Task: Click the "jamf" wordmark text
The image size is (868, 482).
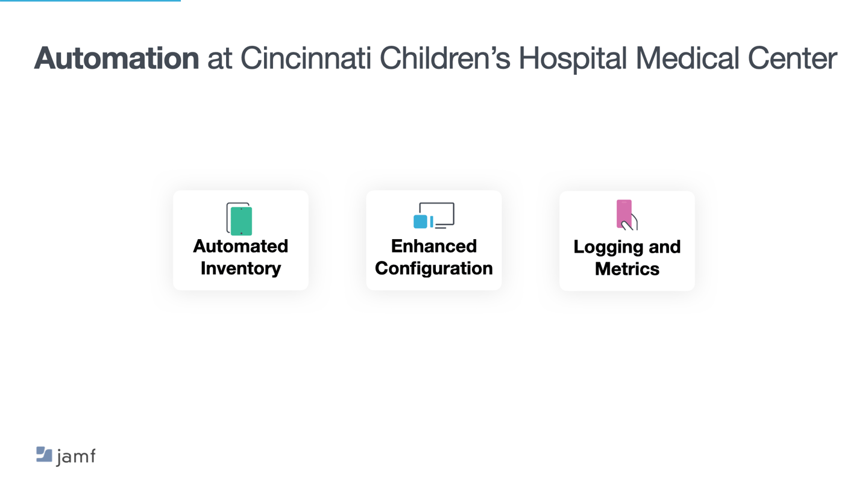Action: tap(76, 456)
